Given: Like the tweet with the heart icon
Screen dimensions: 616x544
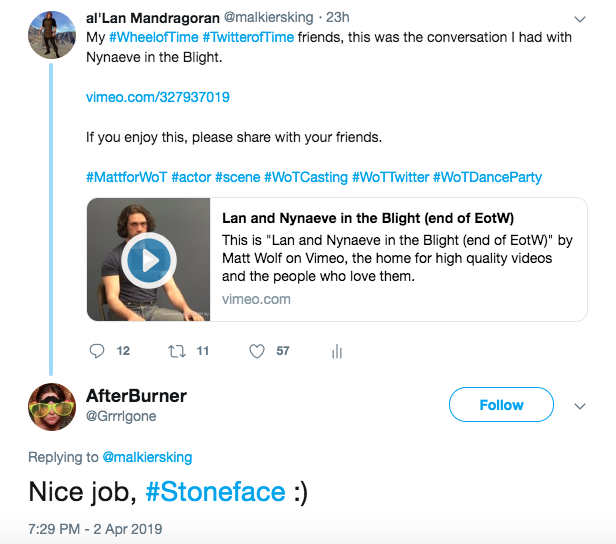Looking at the screenshot, I should pyautogui.click(x=257, y=351).
